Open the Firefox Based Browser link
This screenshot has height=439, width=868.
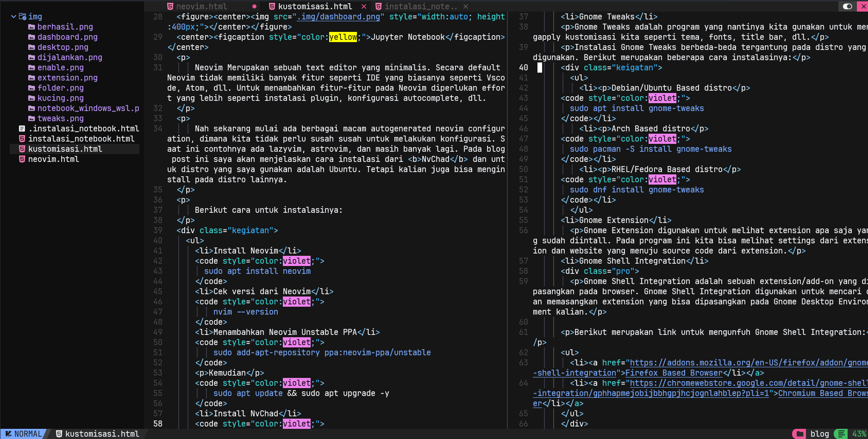tap(674, 373)
